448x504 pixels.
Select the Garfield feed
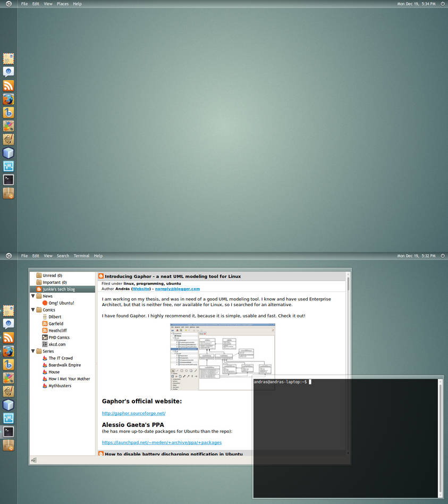[56, 323]
